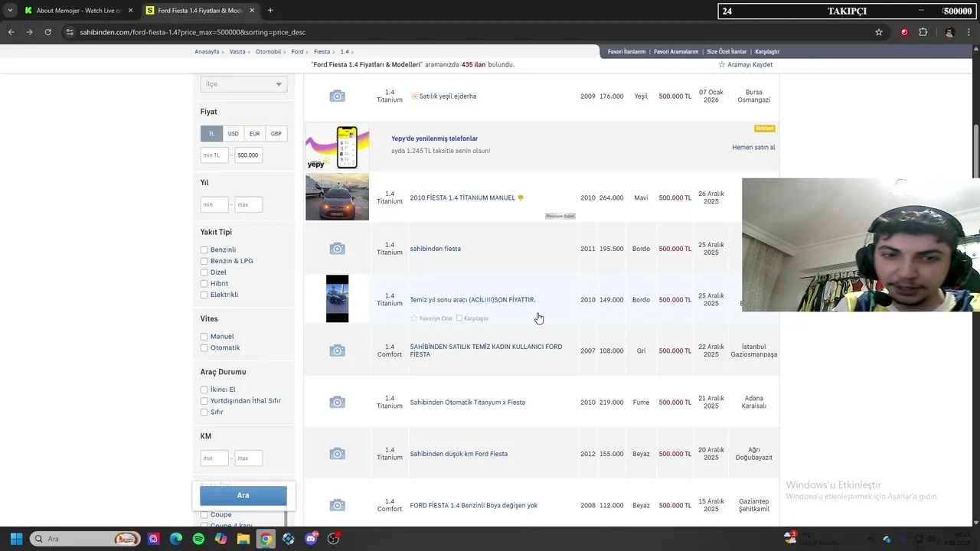The width and height of the screenshot is (980, 551).
Task: Click camera placeholder for Sahibinden Otomatik Titanyum listing
Action: point(337,402)
